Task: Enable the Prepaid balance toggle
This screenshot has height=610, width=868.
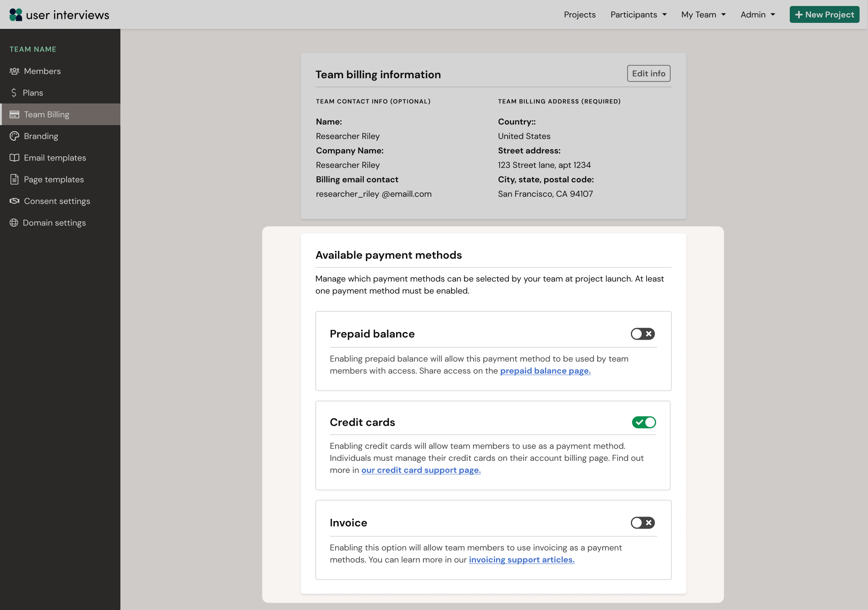Action: [642, 334]
